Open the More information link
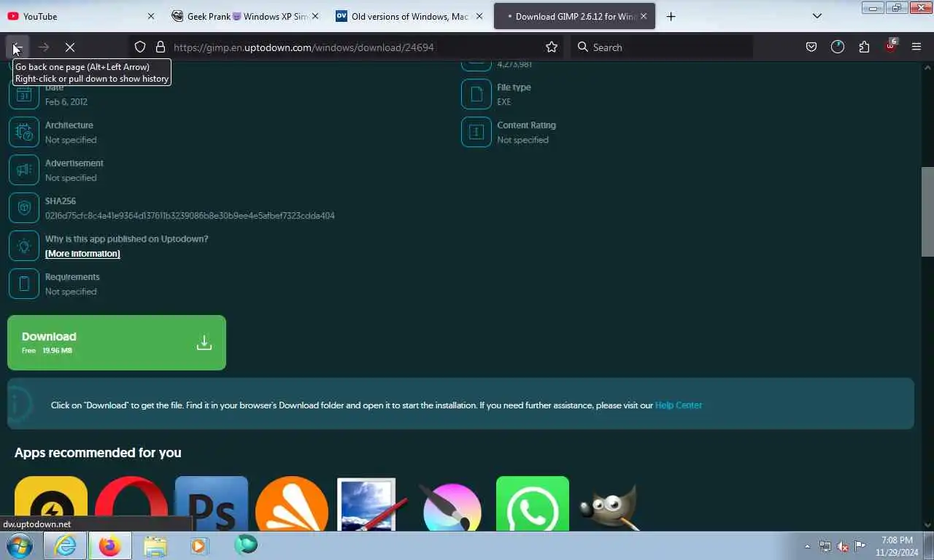934x560 pixels. 82,254
